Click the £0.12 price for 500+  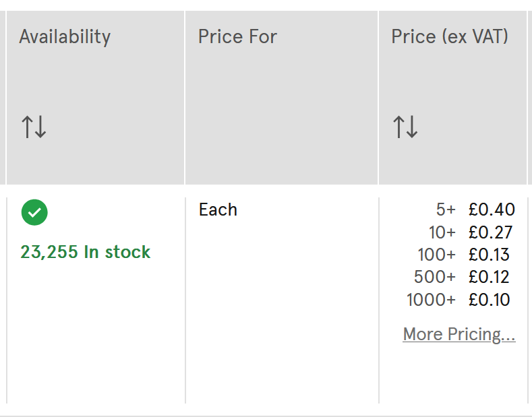pyautogui.click(x=489, y=277)
